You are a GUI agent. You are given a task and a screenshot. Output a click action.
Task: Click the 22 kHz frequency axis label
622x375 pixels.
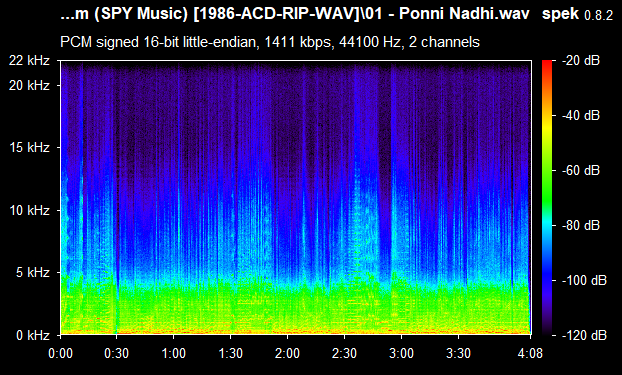point(30,61)
